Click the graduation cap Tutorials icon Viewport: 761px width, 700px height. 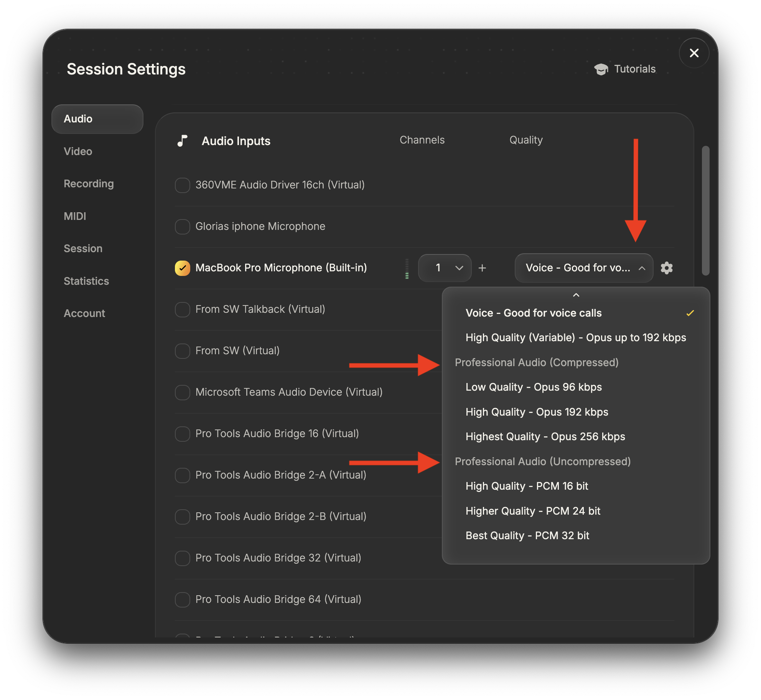pos(601,69)
